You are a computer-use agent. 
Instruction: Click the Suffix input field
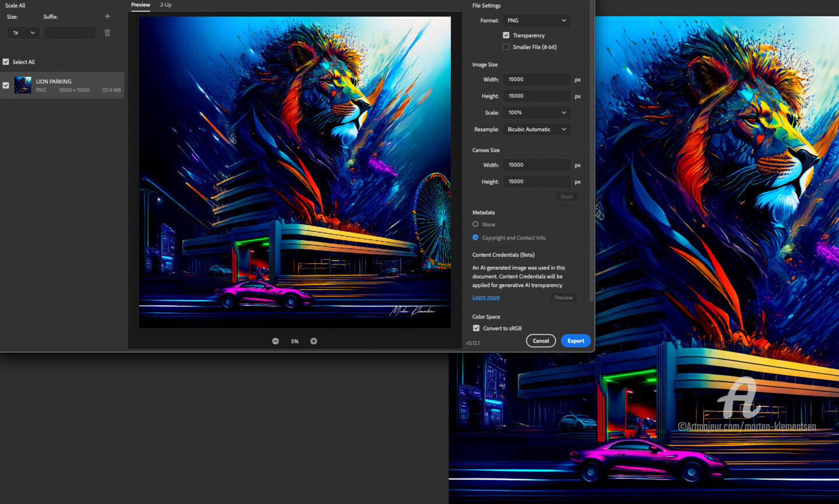tap(70, 33)
